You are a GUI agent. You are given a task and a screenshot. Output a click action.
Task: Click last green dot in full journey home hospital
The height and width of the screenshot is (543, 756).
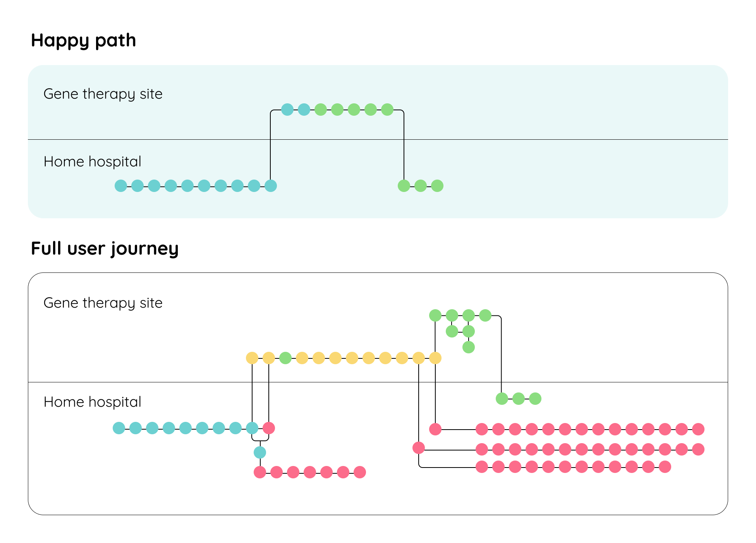[535, 398]
